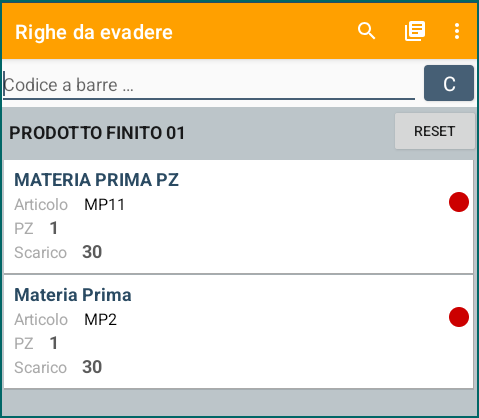479x418 pixels.
Task: Click the red status dot for MP2
Action: 459,317
